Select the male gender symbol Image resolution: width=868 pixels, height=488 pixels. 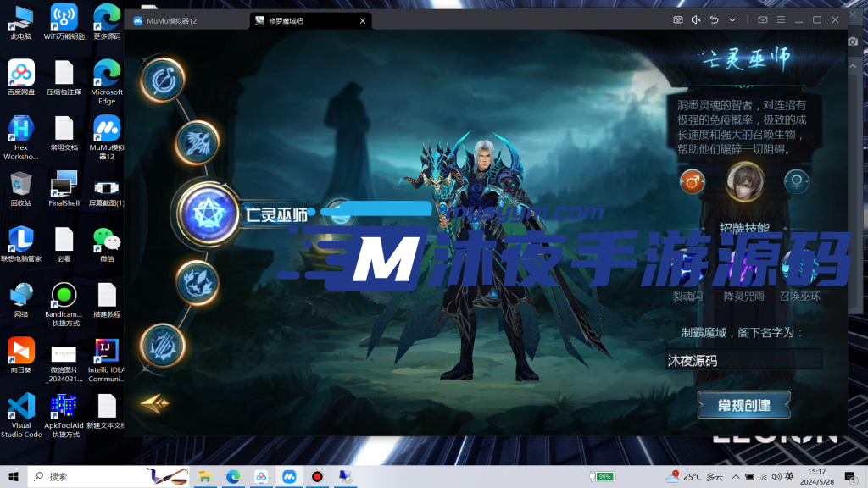coord(693,181)
